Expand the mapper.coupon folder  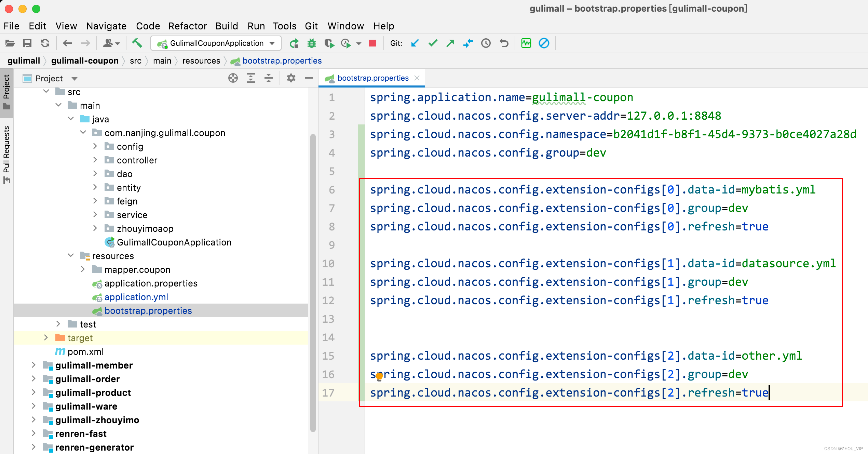83,269
